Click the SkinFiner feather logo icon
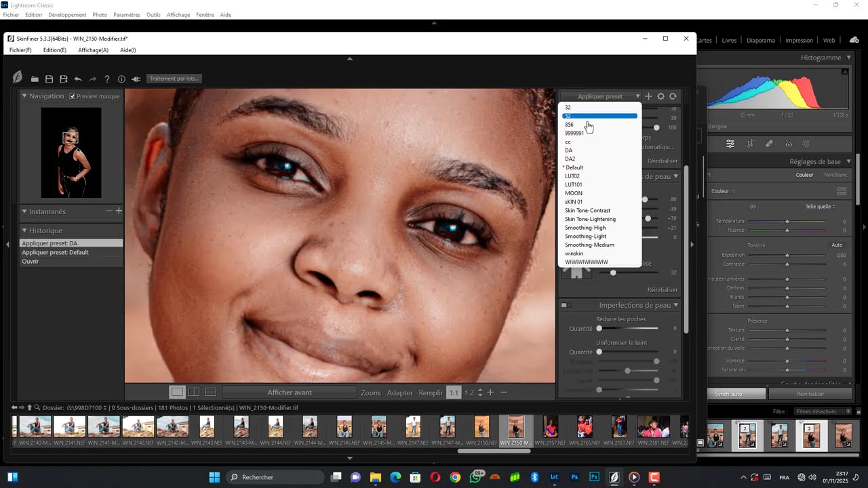The height and width of the screenshot is (488, 868). pyautogui.click(x=18, y=78)
